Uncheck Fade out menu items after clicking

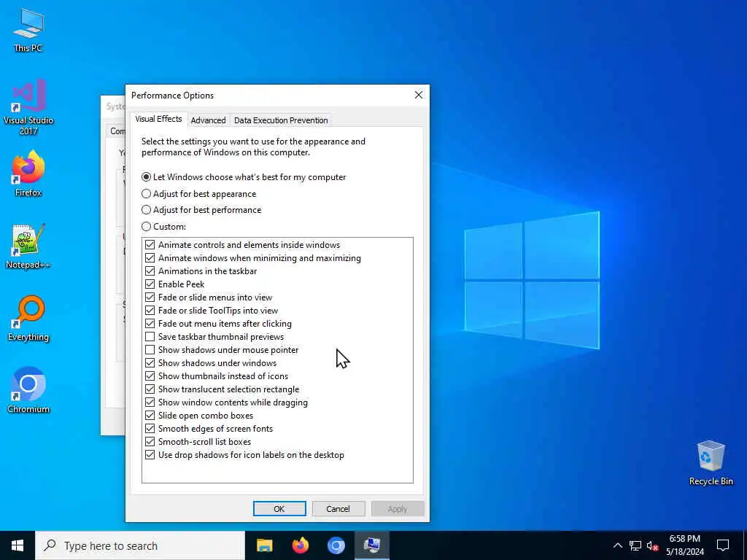pyautogui.click(x=150, y=324)
